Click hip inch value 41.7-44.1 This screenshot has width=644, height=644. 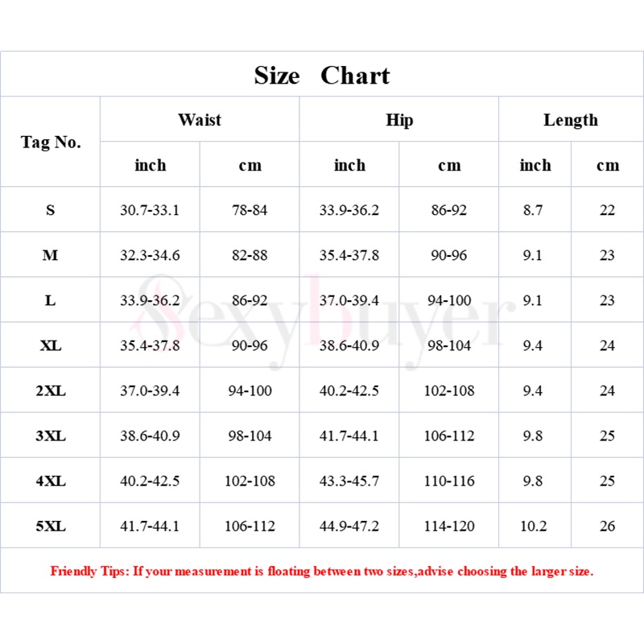point(349,436)
